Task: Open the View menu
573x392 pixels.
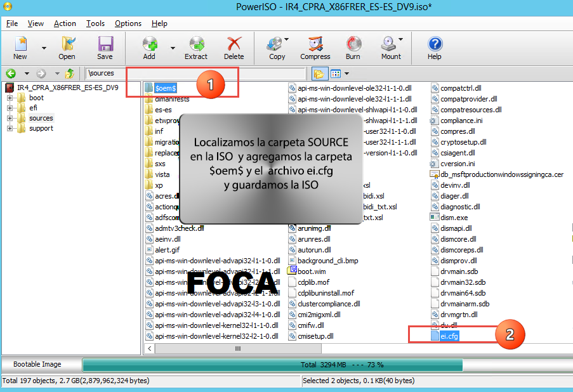Action: (36, 23)
